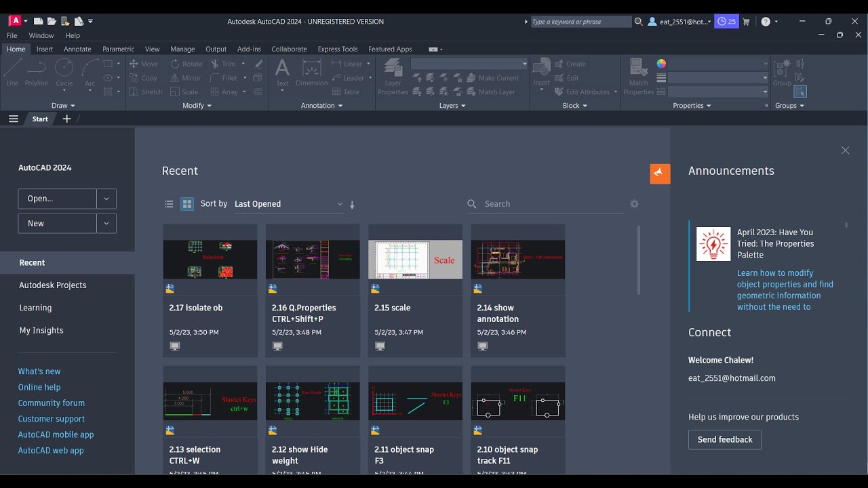
Task: Click the Send feedback button
Action: (x=725, y=439)
